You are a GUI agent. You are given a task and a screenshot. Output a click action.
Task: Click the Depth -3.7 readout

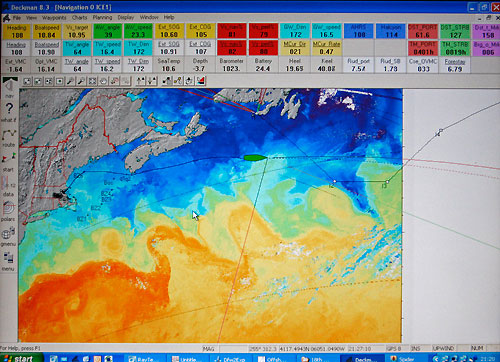click(x=200, y=65)
